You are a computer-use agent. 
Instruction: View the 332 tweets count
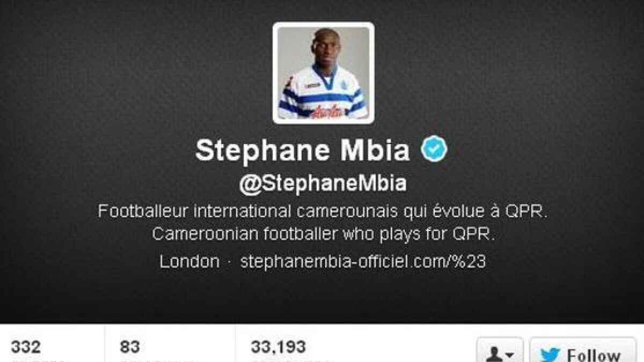[25, 346]
